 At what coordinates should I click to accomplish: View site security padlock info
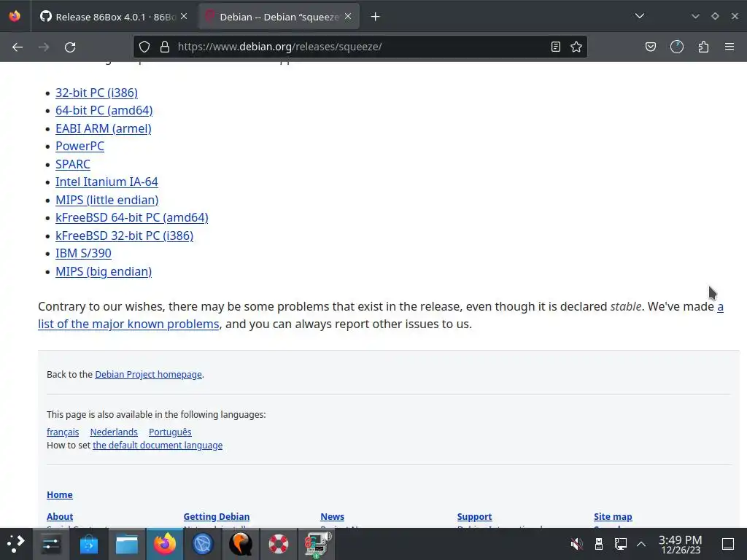(165, 47)
